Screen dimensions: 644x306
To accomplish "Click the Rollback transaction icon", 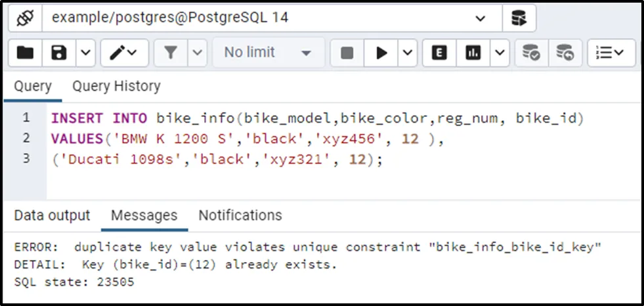I will [565, 53].
